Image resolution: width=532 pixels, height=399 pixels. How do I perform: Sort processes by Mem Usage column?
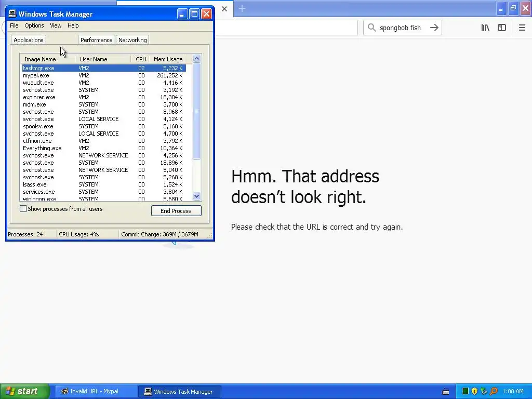(x=168, y=59)
